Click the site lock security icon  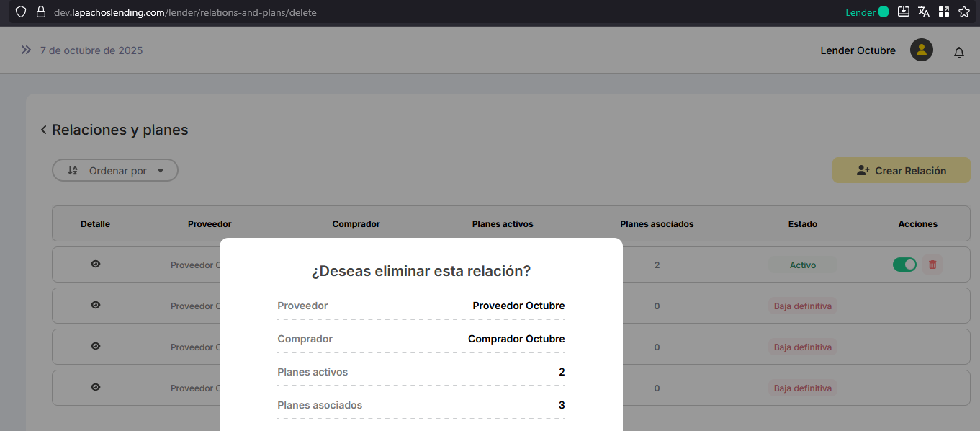tap(40, 12)
